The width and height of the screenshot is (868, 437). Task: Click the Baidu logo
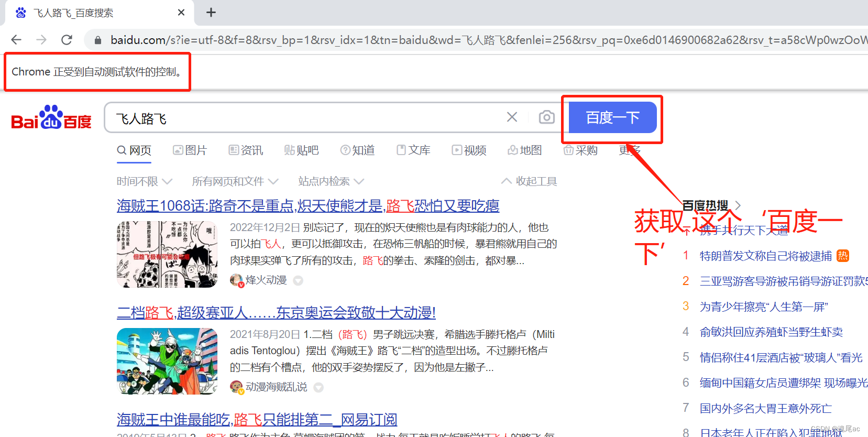51,117
